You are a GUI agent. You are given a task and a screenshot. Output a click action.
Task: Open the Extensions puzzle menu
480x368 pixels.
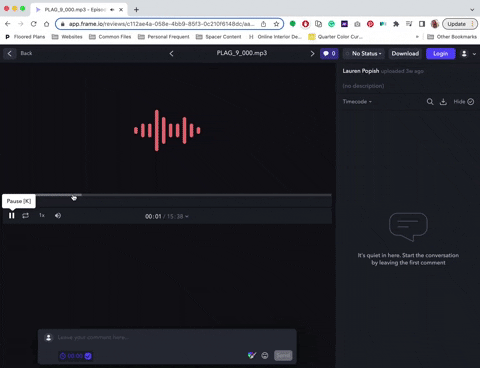(x=396, y=24)
